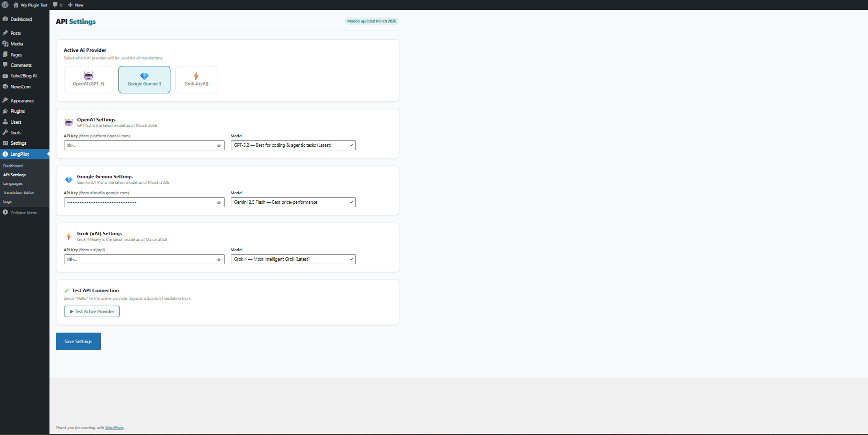Image resolution: width=868 pixels, height=435 pixels.
Task: Click the Tools wrench icon
Action: 5,132
